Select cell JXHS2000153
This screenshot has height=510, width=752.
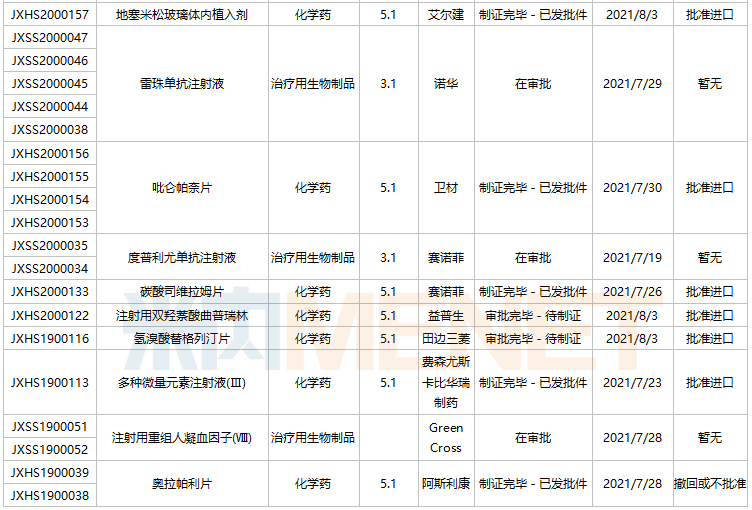50,223
